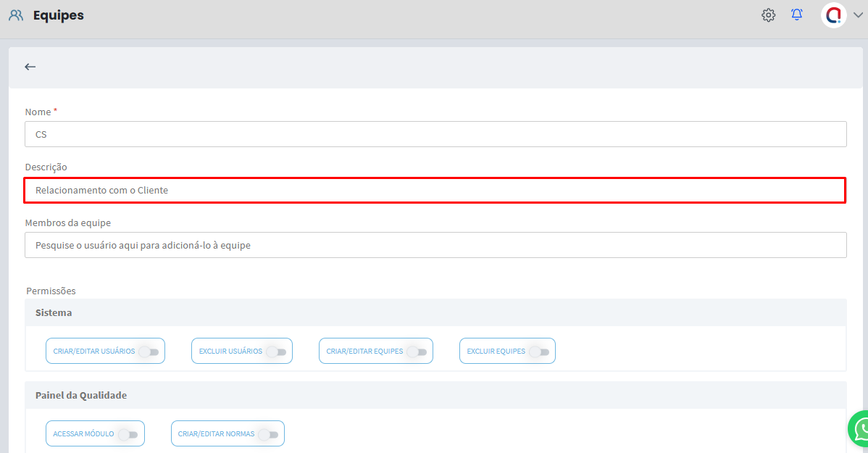The width and height of the screenshot is (868, 453).
Task: Open the WhatsApp chat button
Action: 861,431
